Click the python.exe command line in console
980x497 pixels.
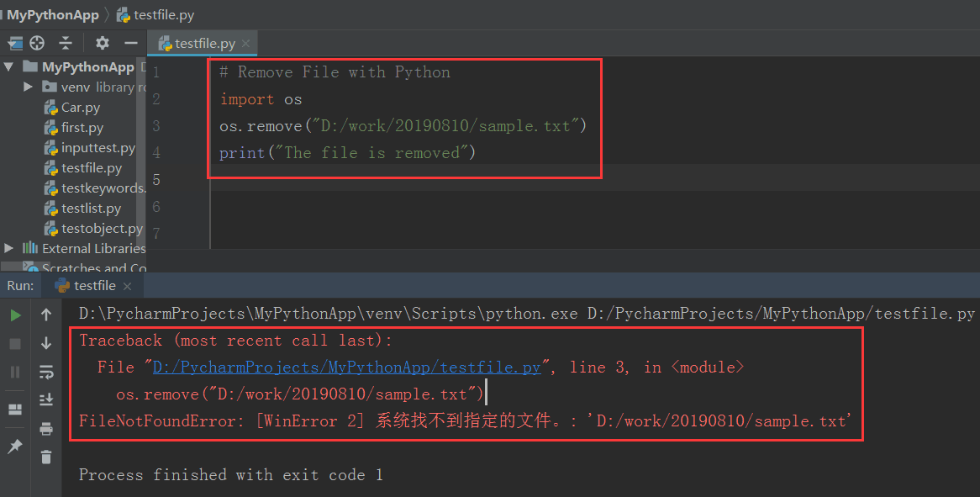pos(526,313)
